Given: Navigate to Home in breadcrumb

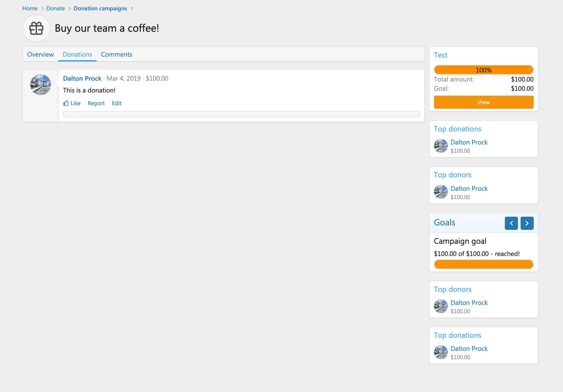Looking at the screenshot, I should [x=30, y=8].
